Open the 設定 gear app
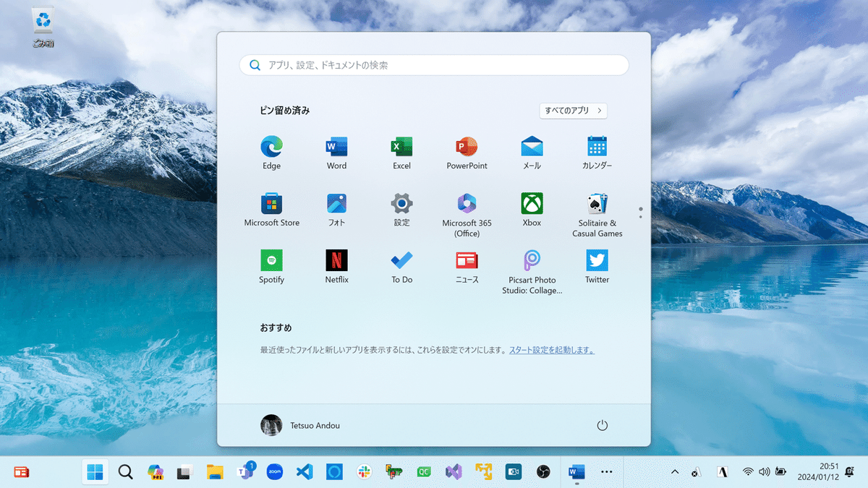 (401, 210)
